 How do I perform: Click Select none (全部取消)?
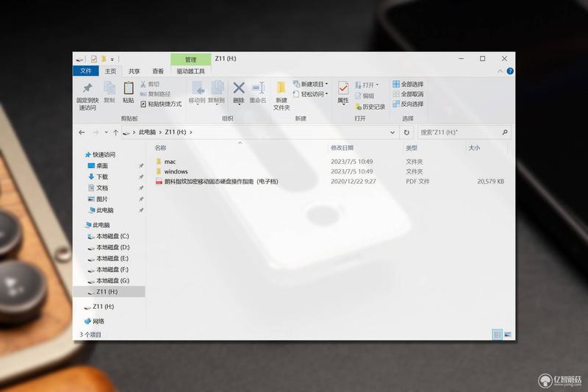[x=408, y=94]
